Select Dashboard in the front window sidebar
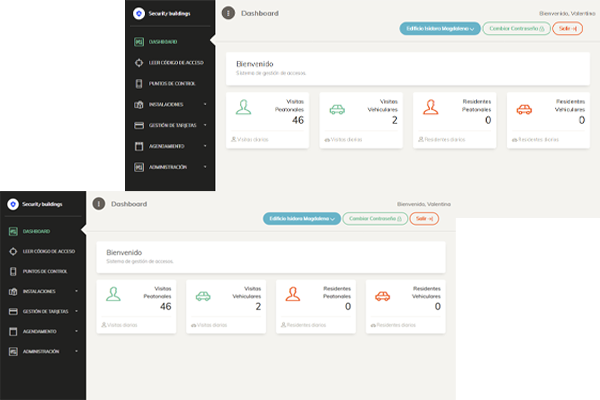The width and height of the screenshot is (600, 400). tap(38, 231)
